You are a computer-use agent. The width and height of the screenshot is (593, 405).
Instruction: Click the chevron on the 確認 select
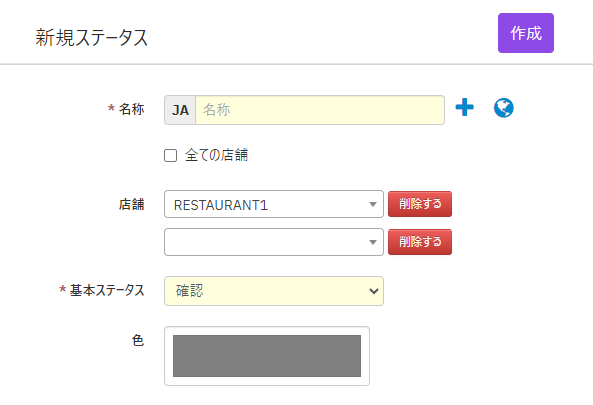[374, 291]
